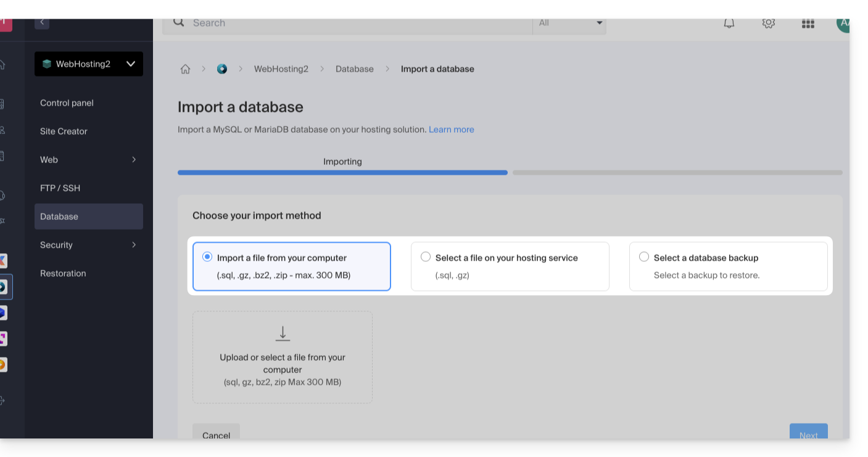The height and width of the screenshot is (457, 868).
Task: Click the round blue breadcrumb icon
Action: pos(222,69)
